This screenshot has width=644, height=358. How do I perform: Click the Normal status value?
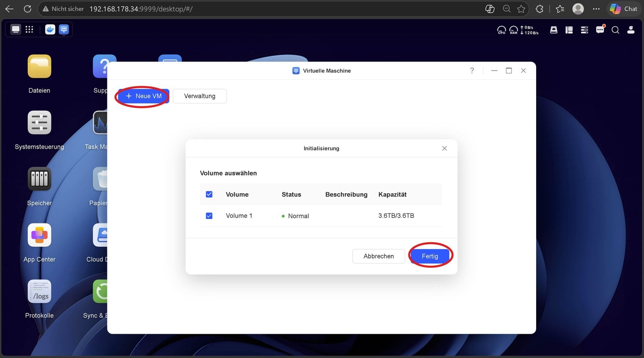click(295, 216)
